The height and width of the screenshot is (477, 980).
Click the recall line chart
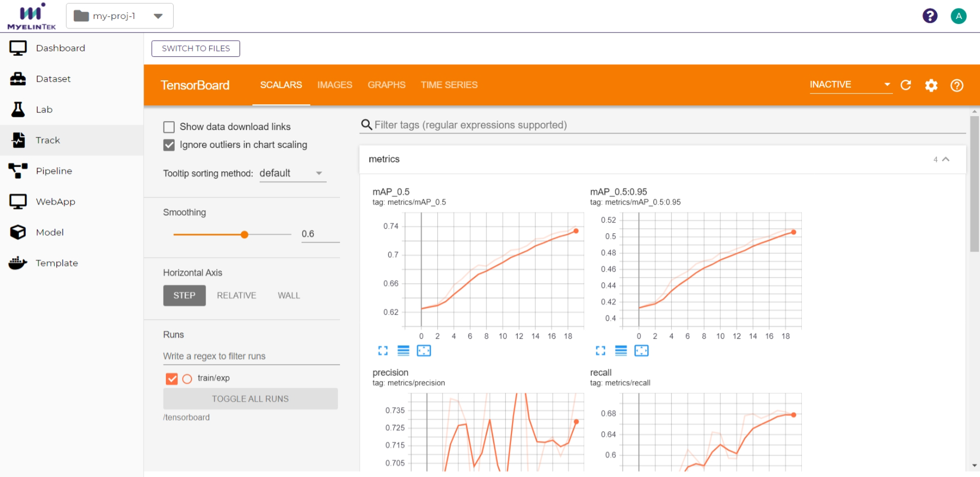pos(712,432)
